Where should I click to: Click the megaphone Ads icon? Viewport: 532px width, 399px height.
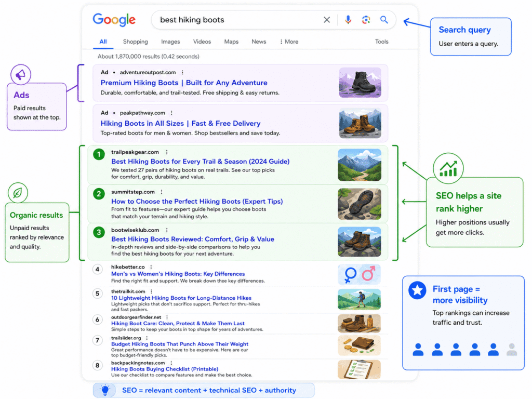click(21, 75)
